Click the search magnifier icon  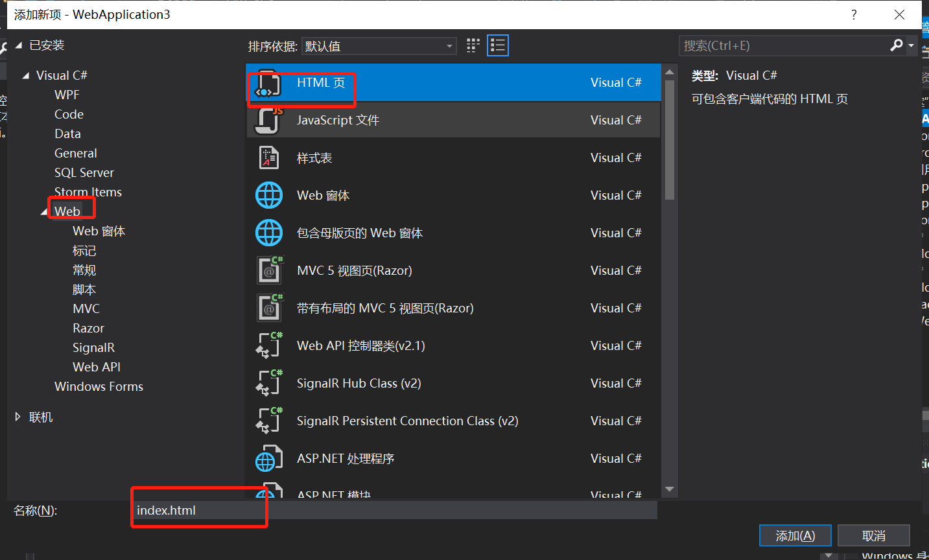(x=897, y=45)
